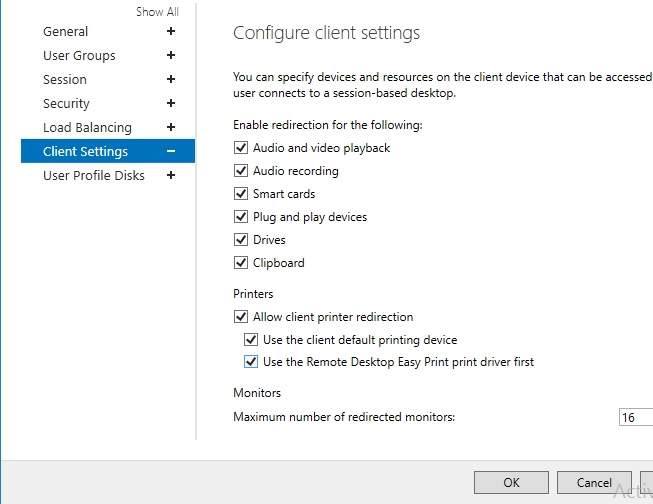Uncheck Allow client printer redirection
Screen dimensions: 653x504
(x=241, y=317)
